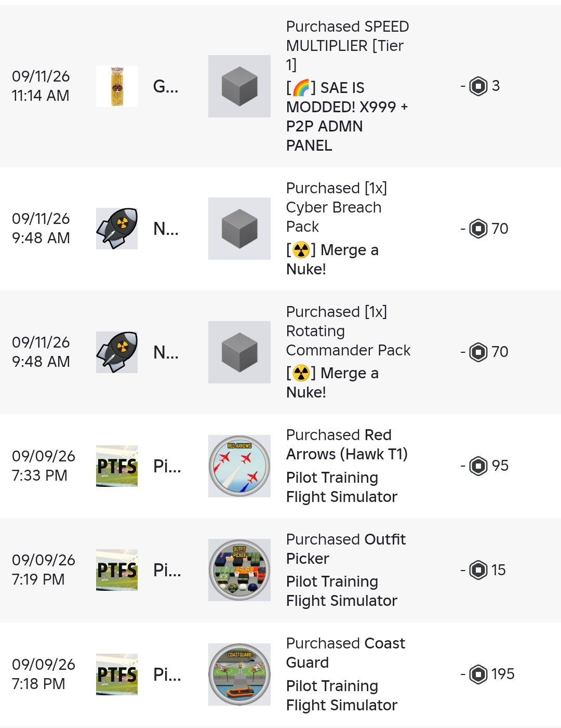Click gray cube placeholder for SPEED MULTIPLIER
The width and height of the screenshot is (561, 728).
click(x=239, y=86)
